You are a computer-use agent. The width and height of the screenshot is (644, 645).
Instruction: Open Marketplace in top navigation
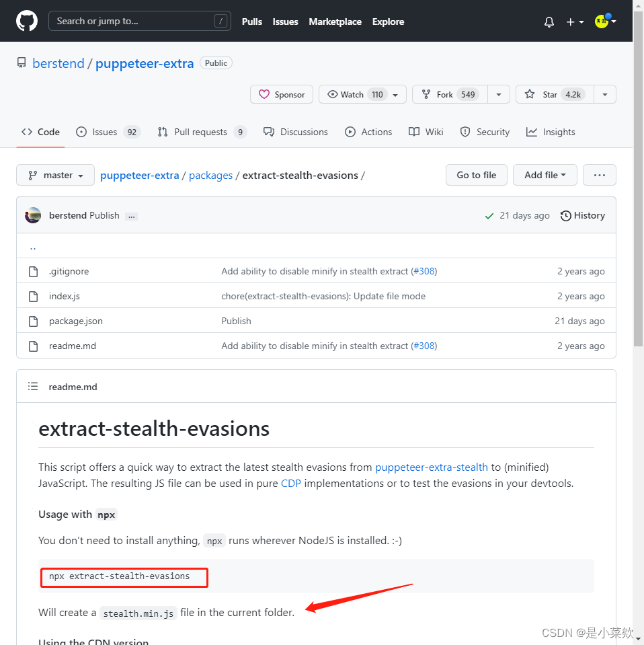[335, 22]
